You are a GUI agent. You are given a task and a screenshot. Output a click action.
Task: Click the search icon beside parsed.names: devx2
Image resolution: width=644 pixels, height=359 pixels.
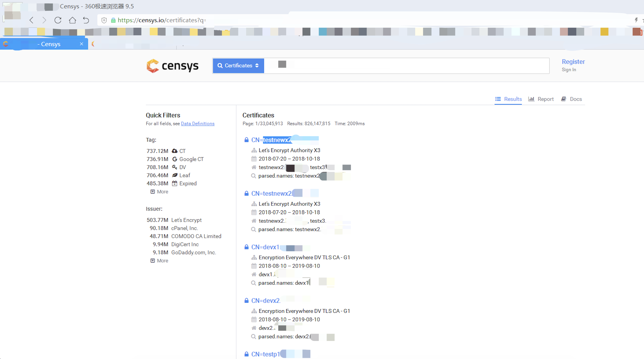(254, 337)
